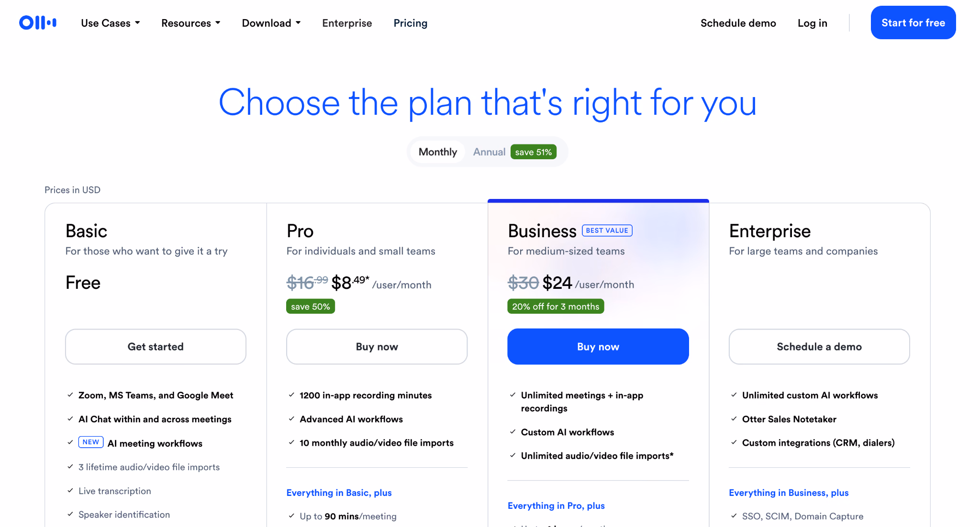The image size is (980, 527).
Task: Expand the Download dropdown
Action: pos(271,23)
